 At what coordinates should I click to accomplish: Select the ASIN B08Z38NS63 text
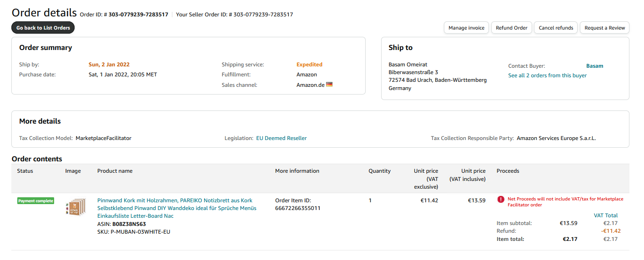pos(129,224)
